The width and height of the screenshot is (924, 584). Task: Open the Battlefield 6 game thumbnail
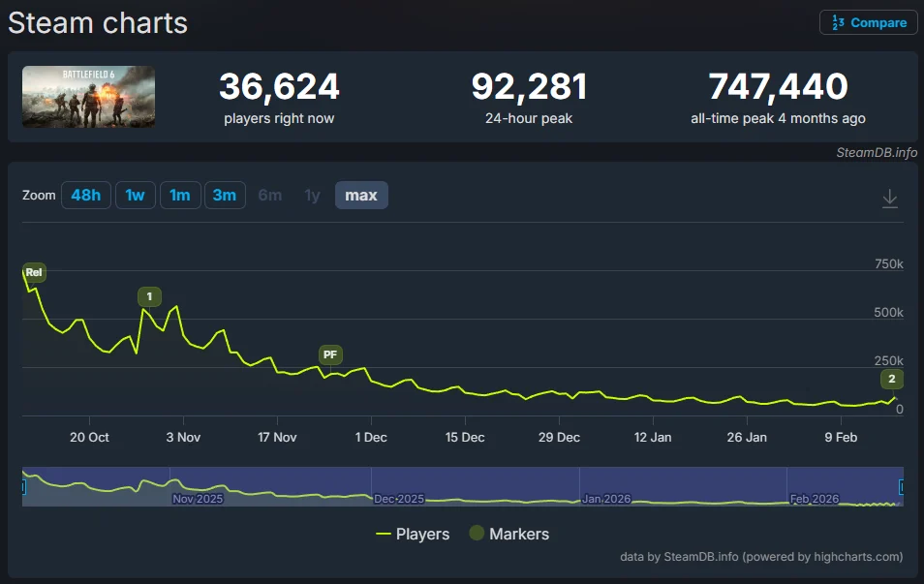click(88, 97)
